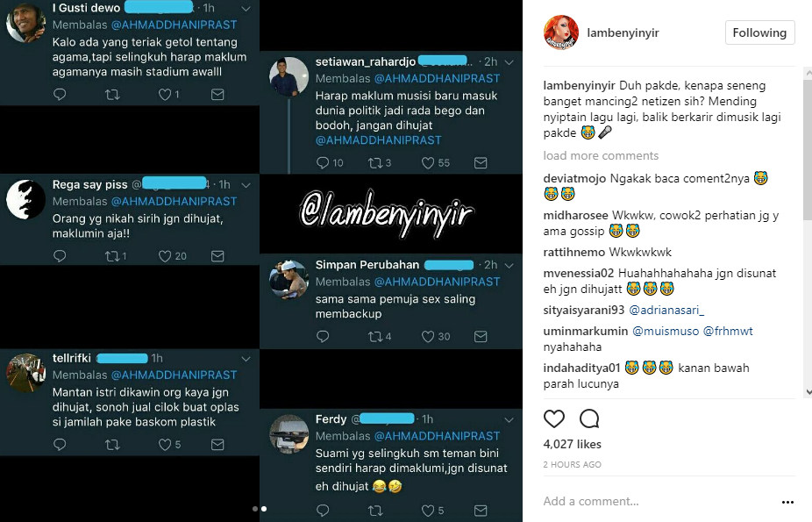
Task: Like tellrifki's tweet showing 5 likes
Action: tap(165, 444)
